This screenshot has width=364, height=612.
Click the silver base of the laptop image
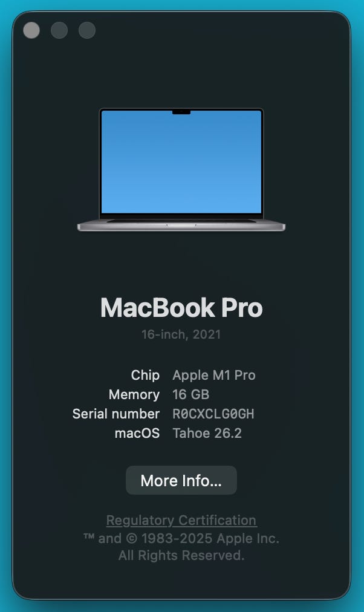coord(181,226)
